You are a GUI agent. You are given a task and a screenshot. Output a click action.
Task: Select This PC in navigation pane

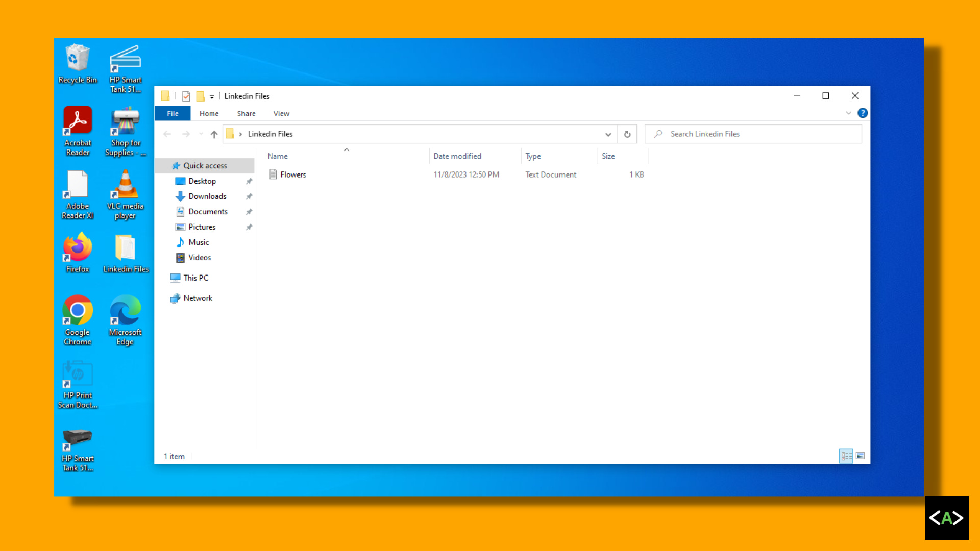195,278
